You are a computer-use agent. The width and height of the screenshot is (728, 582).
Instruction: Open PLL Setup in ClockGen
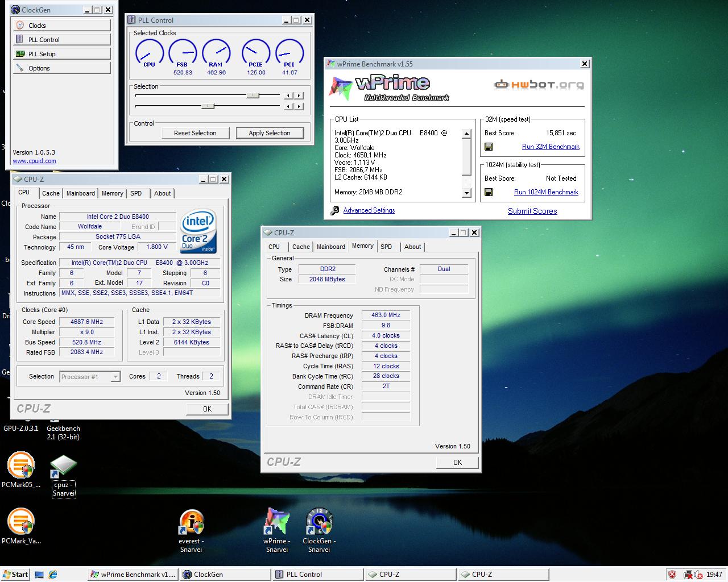pyautogui.click(x=61, y=54)
